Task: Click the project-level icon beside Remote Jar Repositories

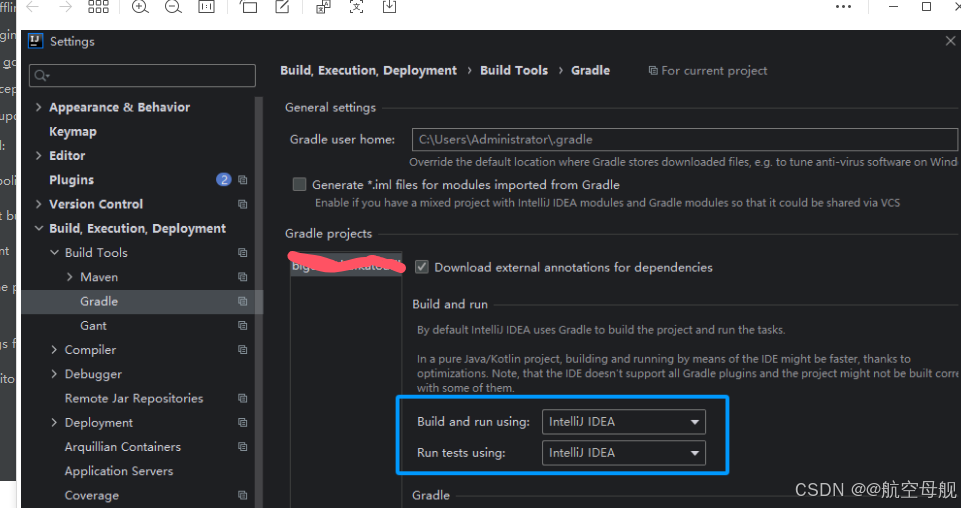Action: (x=243, y=398)
